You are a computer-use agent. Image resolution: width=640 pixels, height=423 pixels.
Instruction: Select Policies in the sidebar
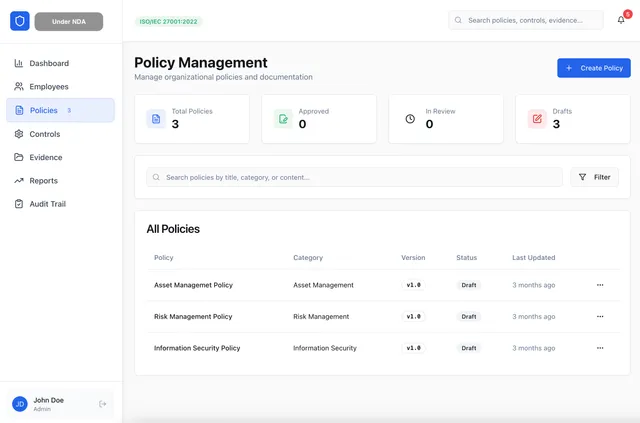[60, 110]
